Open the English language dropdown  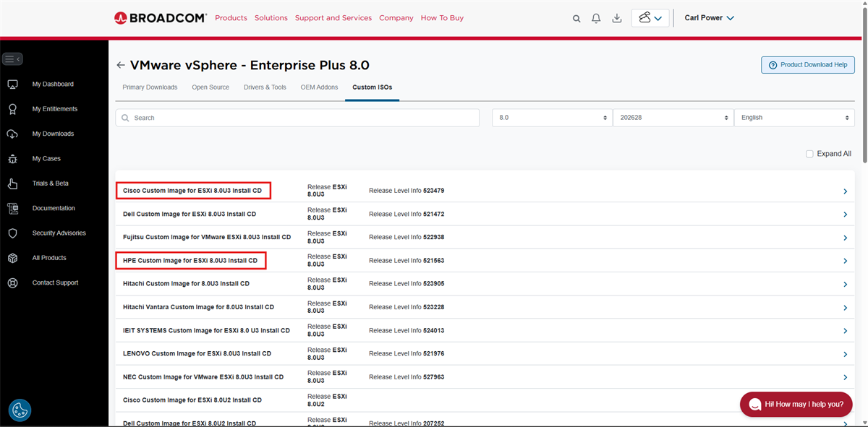(x=794, y=118)
